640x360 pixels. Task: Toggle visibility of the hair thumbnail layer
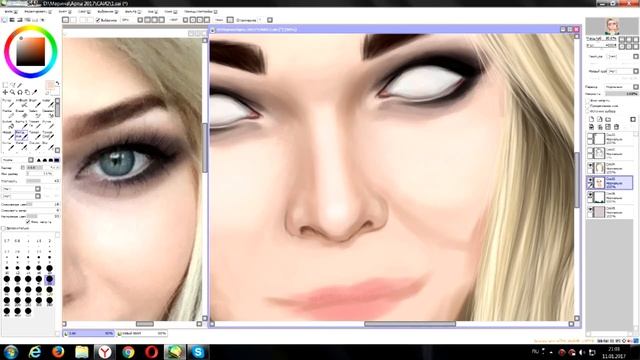590,165
